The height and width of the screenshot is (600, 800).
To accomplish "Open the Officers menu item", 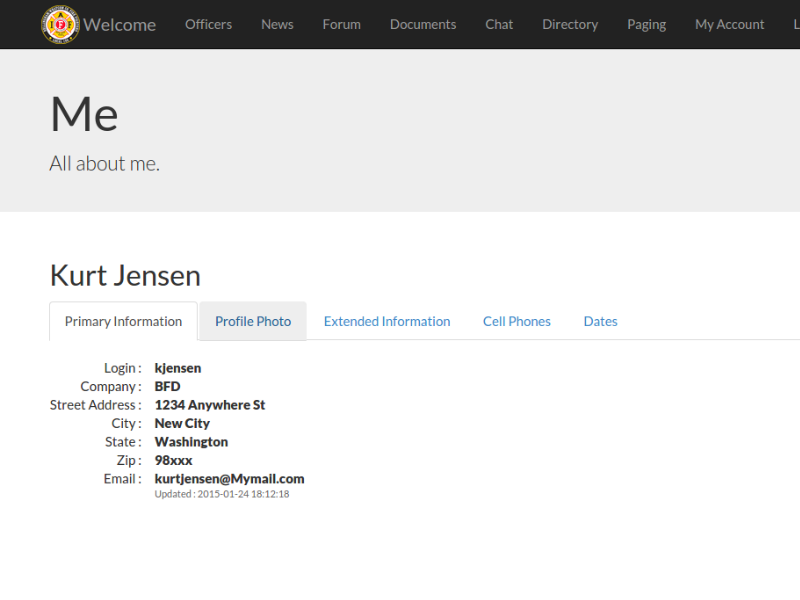I will (208, 24).
